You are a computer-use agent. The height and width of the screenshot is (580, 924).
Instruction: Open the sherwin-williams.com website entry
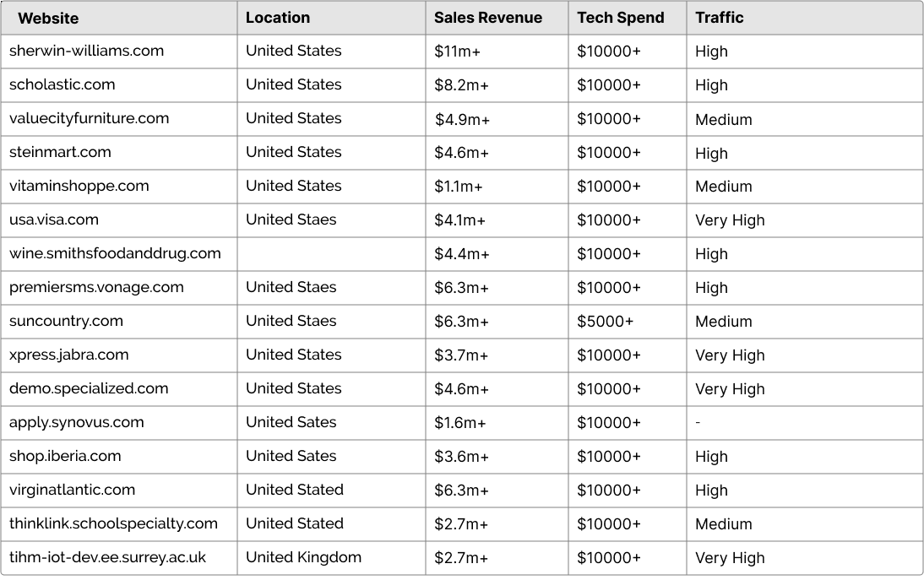(x=87, y=51)
